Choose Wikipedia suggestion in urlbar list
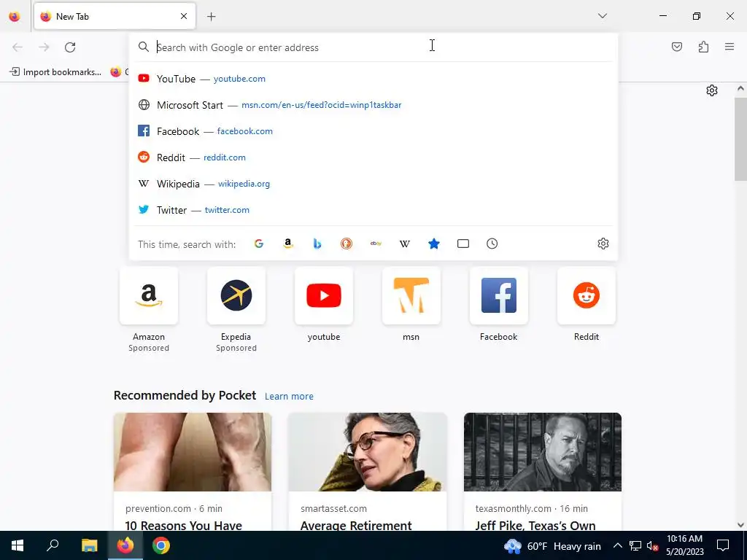 tap(373, 184)
